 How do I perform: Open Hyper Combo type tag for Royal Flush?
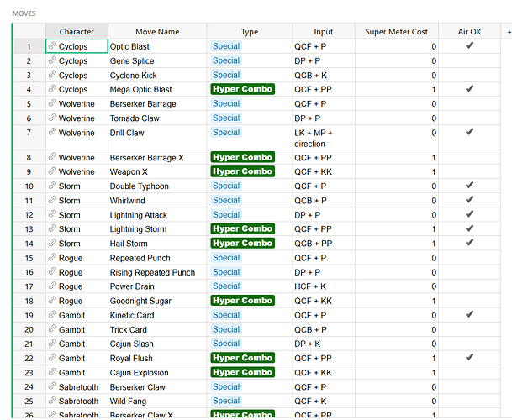pyautogui.click(x=243, y=358)
